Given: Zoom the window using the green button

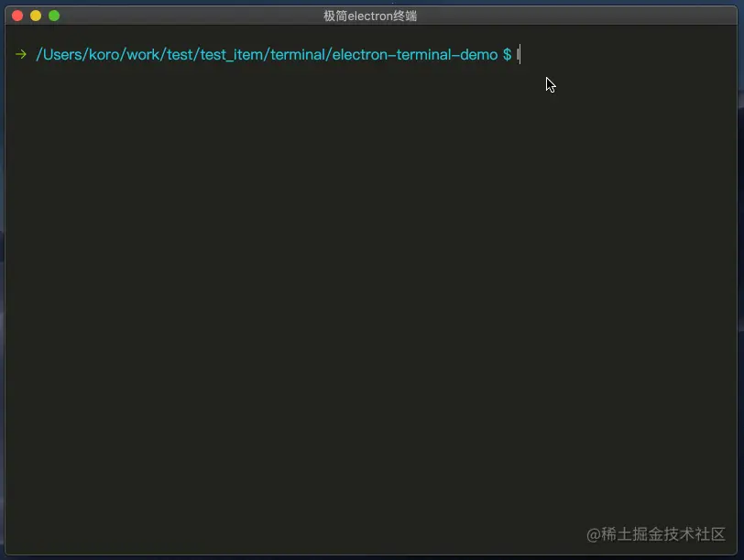Looking at the screenshot, I should (54, 16).
